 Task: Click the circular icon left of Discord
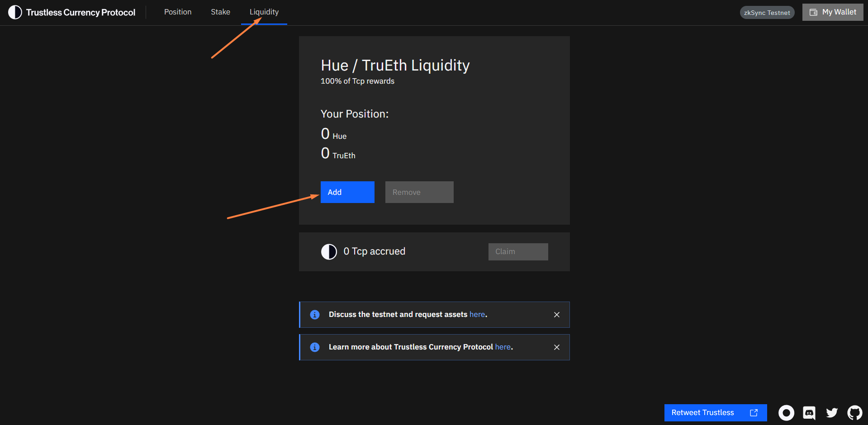786,412
